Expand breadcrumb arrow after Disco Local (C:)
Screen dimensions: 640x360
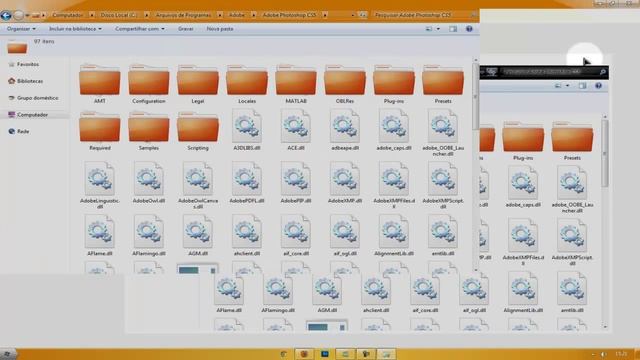click(x=147, y=15)
